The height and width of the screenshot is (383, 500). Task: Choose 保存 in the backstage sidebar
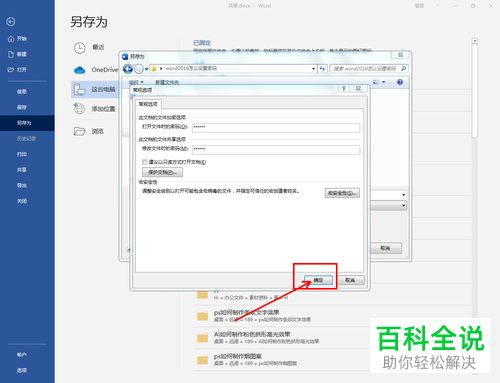(x=22, y=107)
